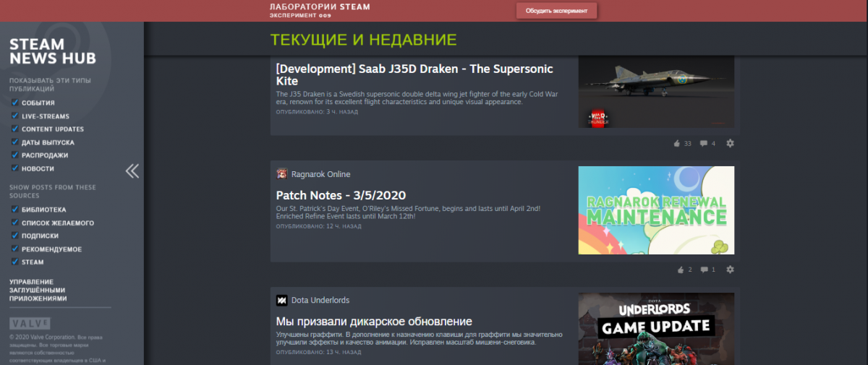Like the Saab J35D Draken post
868x365 pixels.
[682, 143]
